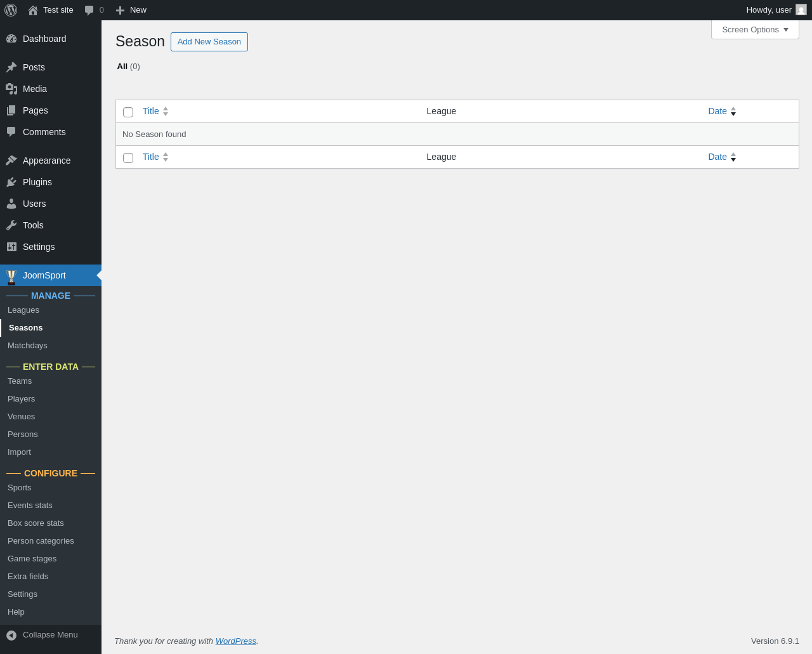
Task: Click the Plugins plug icon
Action: pyautogui.click(x=11, y=182)
